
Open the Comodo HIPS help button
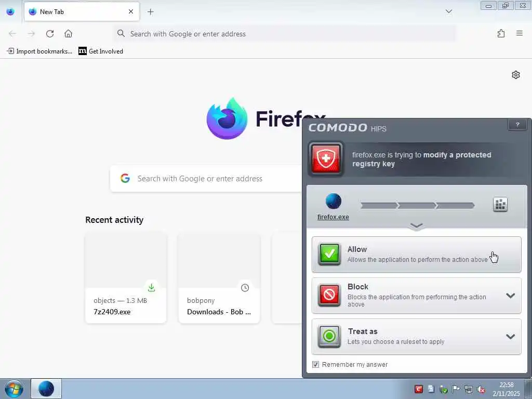click(517, 125)
